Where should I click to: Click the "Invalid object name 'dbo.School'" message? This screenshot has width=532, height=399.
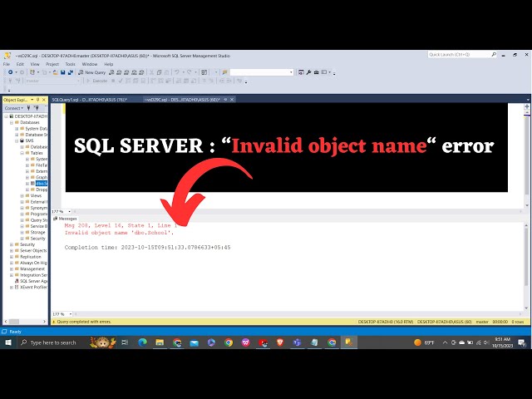[119, 233]
